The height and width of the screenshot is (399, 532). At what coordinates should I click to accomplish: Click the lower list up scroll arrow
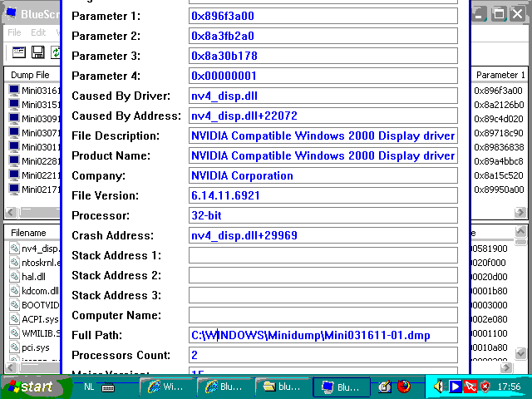520,231
